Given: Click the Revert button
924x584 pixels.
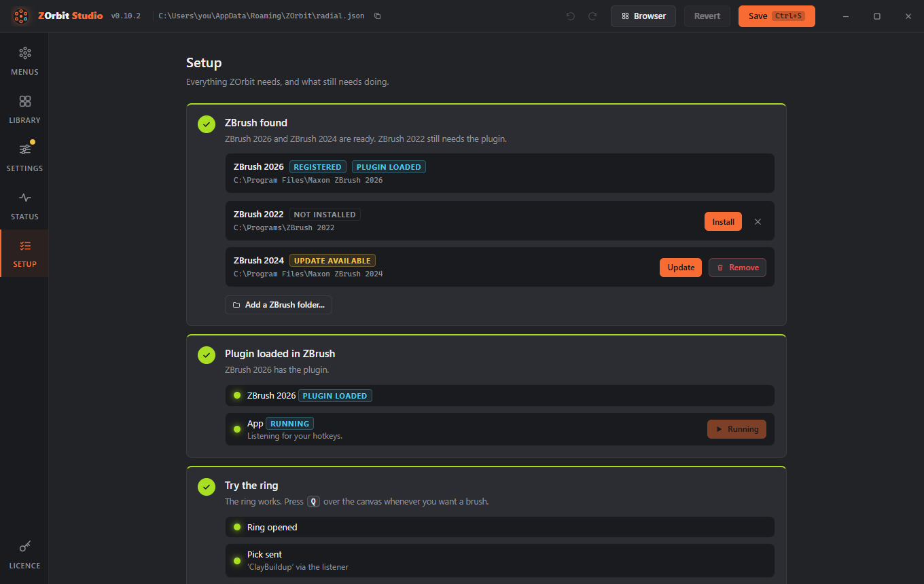Looking at the screenshot, I should (707, 16).
